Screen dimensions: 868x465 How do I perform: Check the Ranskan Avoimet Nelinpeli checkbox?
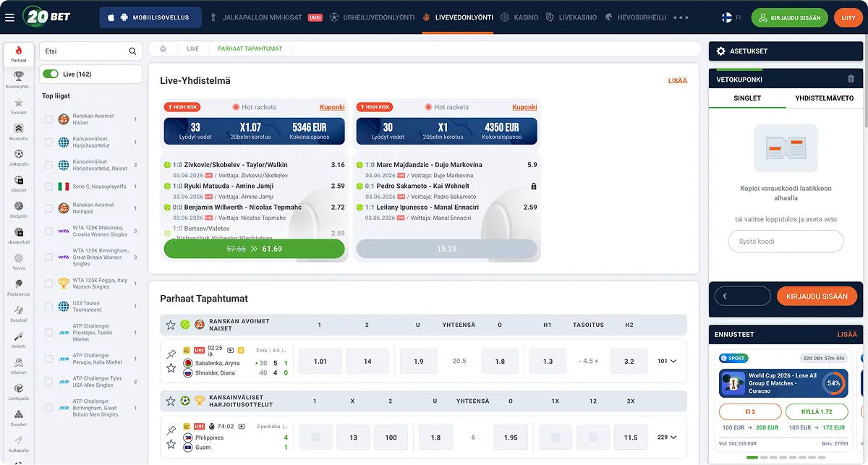[x=48, y=208]
